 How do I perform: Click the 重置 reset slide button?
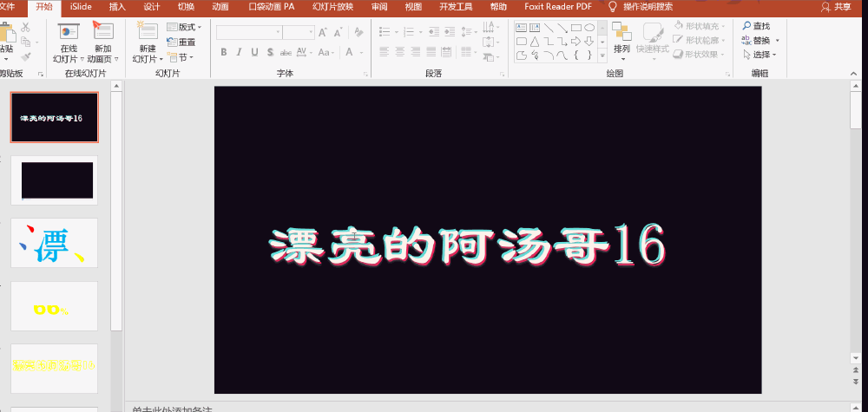point(181,42)
